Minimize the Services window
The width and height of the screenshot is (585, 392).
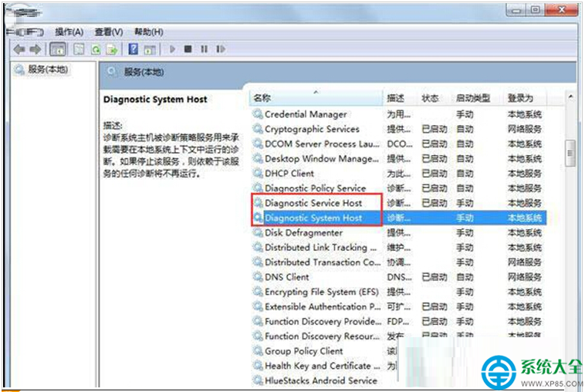516,11
